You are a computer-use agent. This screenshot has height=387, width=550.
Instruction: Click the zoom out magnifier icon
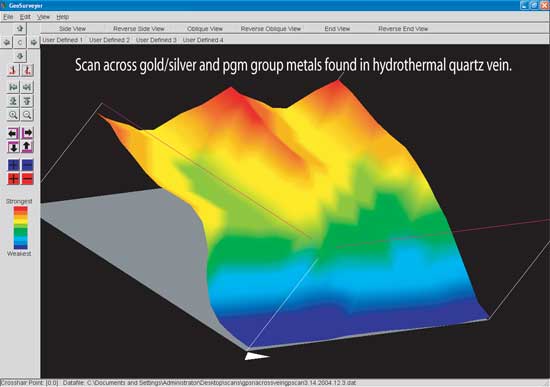(x=27, y=115)
